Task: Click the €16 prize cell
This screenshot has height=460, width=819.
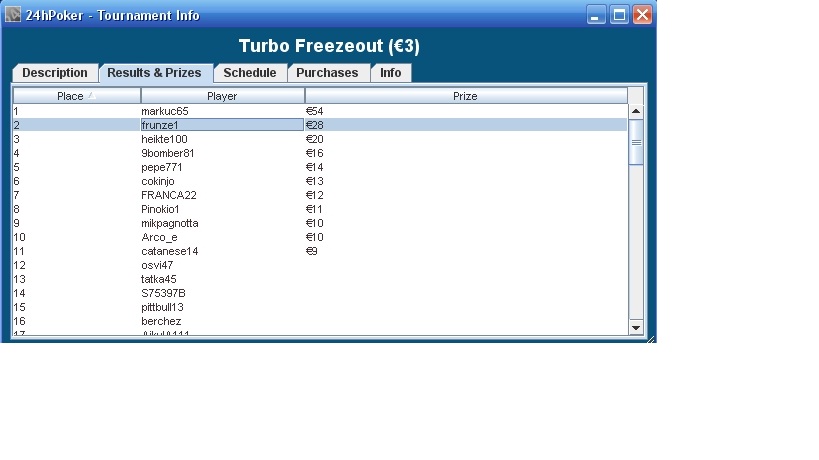Action: 314,153
